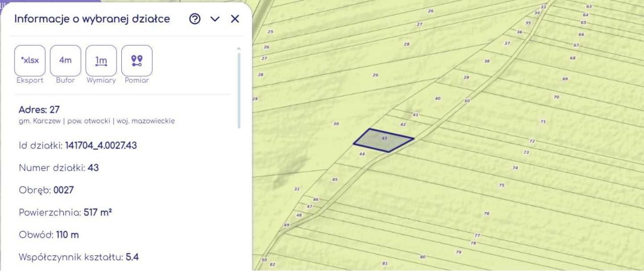
Task: Export parcel data to xlsx
Action: [30, 60]
